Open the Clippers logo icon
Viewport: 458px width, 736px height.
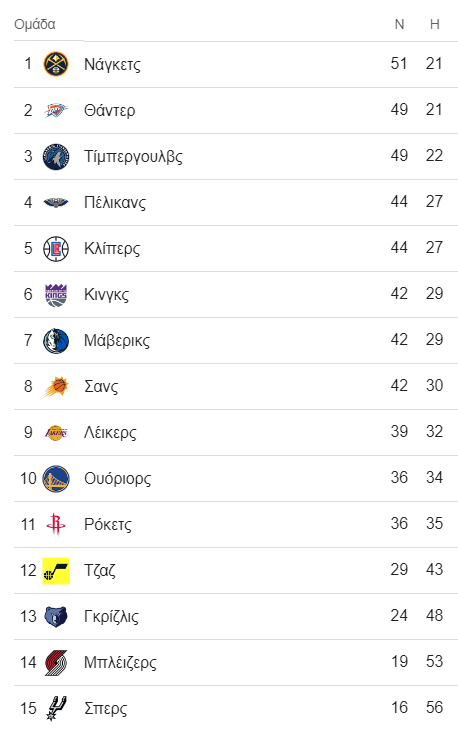tap(56, 248)
